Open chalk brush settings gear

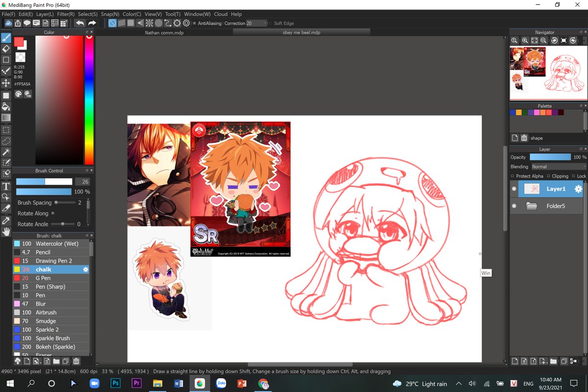(86, 269)
